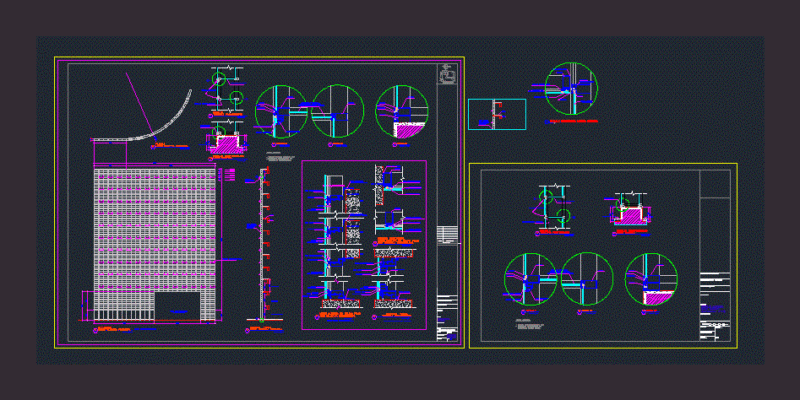Click the magenta hatched base detail in the right sheet
Viewport: 800px width, 400px height.
[632, 216]
